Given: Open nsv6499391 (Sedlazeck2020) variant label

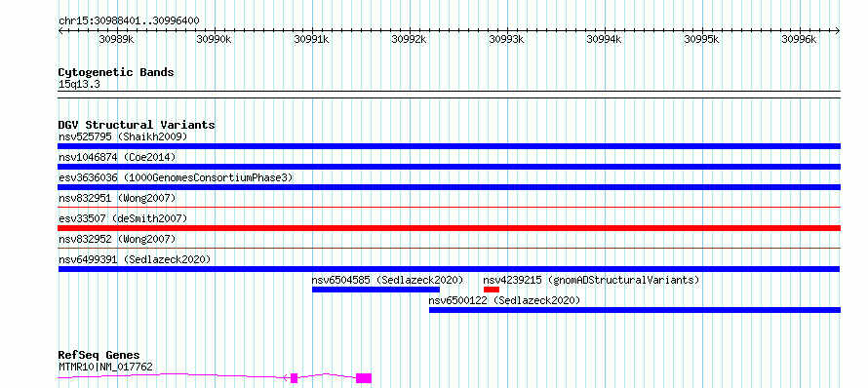Looking at the screenshot, I should point(135,259).
